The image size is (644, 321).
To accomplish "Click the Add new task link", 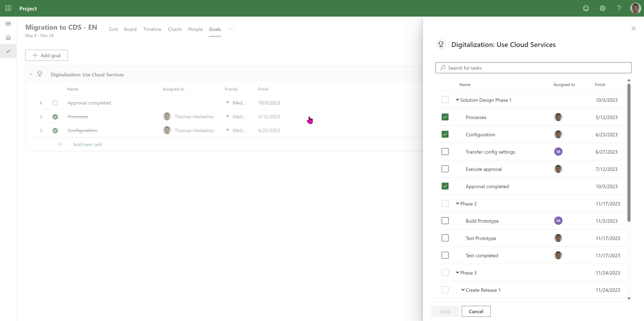I will [x=88, y=144].
